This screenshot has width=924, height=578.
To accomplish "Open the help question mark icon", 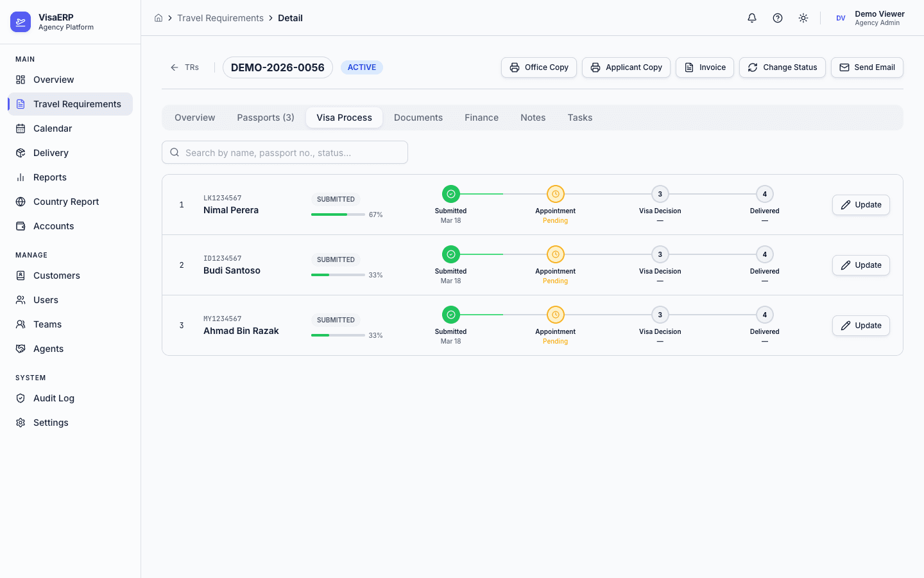I will (x=778, y=18).
